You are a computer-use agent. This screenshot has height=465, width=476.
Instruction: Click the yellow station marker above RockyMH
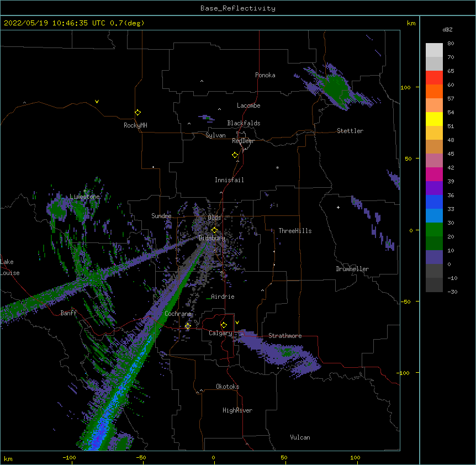click(x=138, y=113)
